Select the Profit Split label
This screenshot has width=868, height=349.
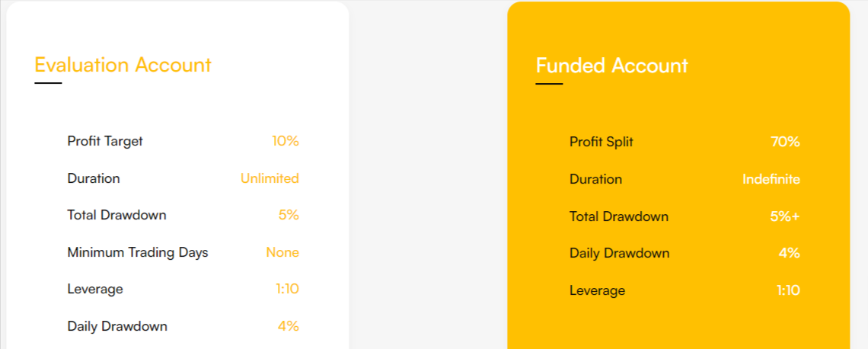(602, 142)
